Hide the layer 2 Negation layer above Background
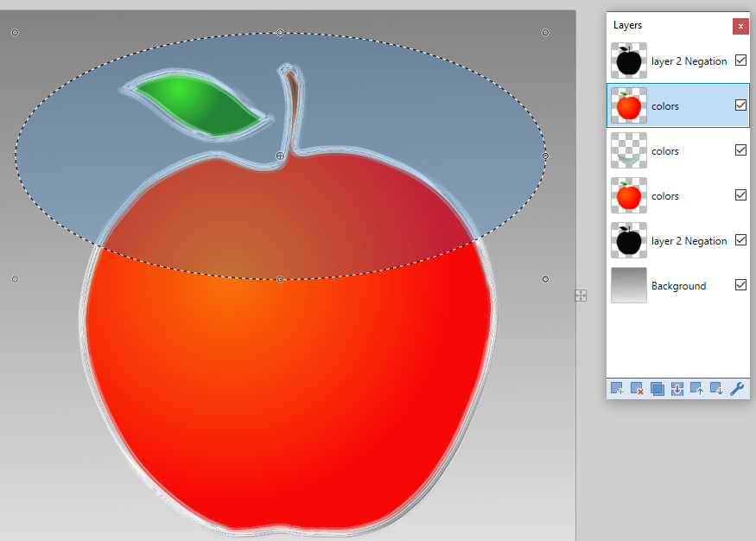 click(740, 239)
